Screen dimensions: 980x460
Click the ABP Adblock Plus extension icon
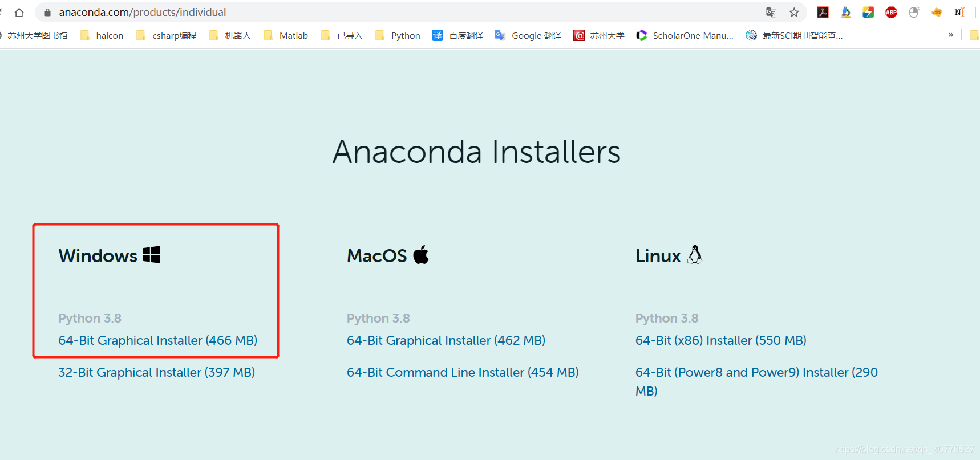(891, 12)
